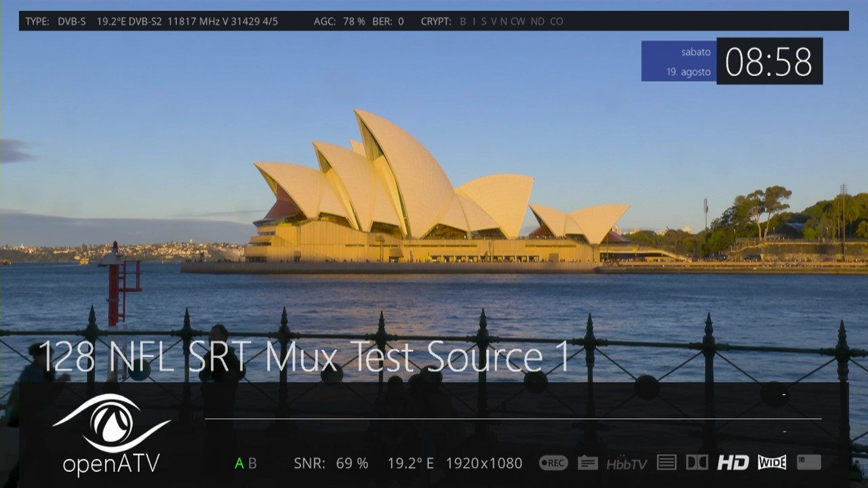Click the CRYPT: label in top bar
The height and width of the screenshot is (488, 868).
(x=436, y=22)
